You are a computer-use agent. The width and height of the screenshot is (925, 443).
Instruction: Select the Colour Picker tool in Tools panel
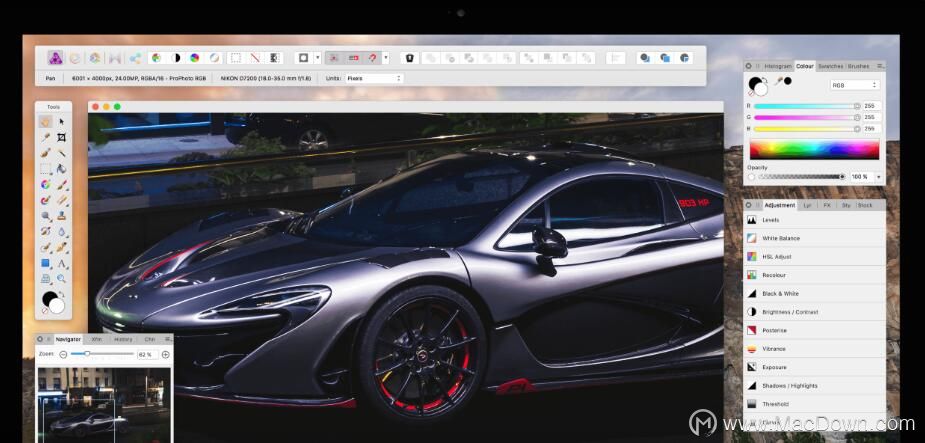(45, 137)
